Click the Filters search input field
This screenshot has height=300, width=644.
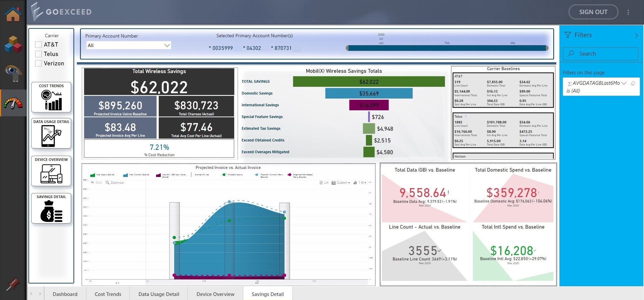pyautogui.click(x=600, y=54)
